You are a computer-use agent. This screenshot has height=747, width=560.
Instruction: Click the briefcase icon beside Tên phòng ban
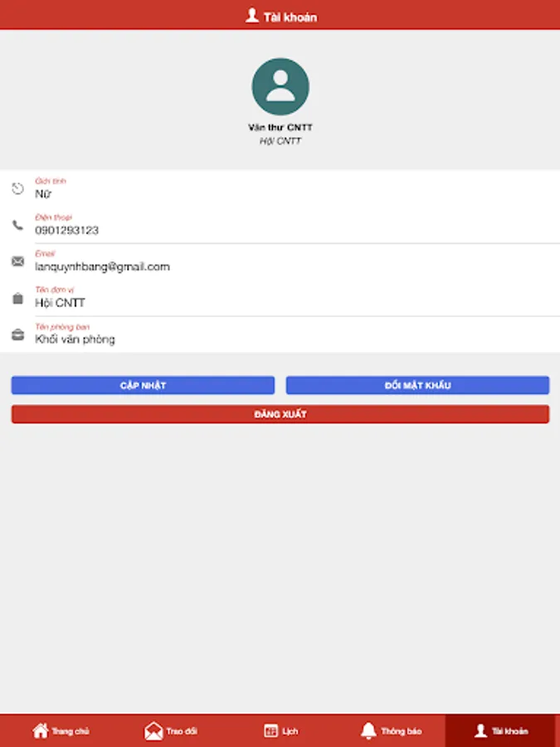point(17,334)
